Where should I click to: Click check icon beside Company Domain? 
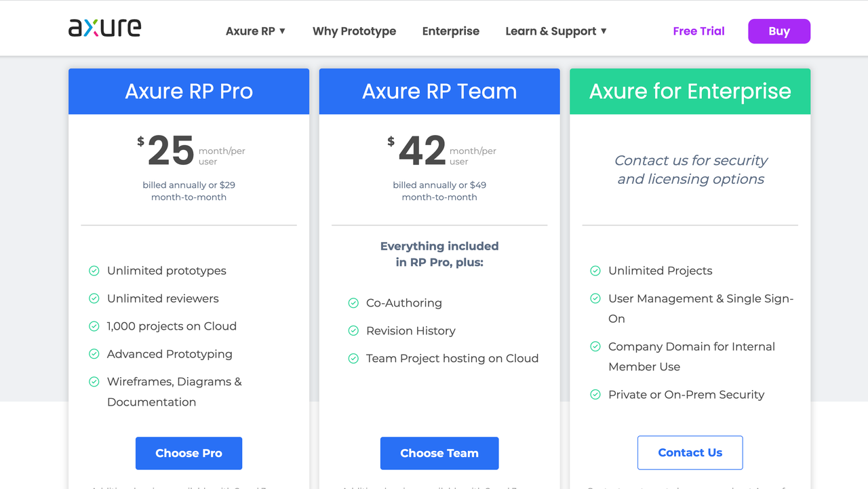(x=595, y=347)
